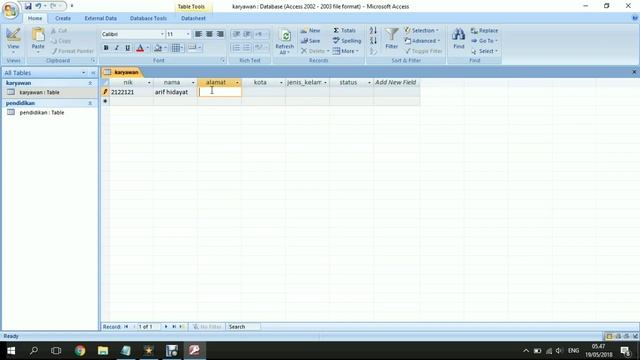The image size is (640, 360).
Task: Click the Undo icon in quick access toolbar
Action: pyautogui.click(x=38, y=6)
